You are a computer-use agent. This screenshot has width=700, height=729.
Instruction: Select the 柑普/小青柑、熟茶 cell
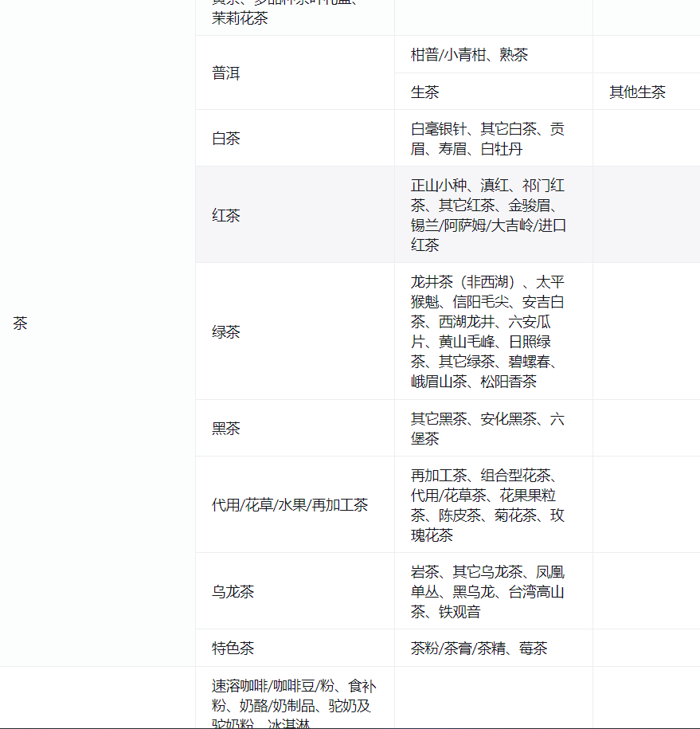click(469, 54)
